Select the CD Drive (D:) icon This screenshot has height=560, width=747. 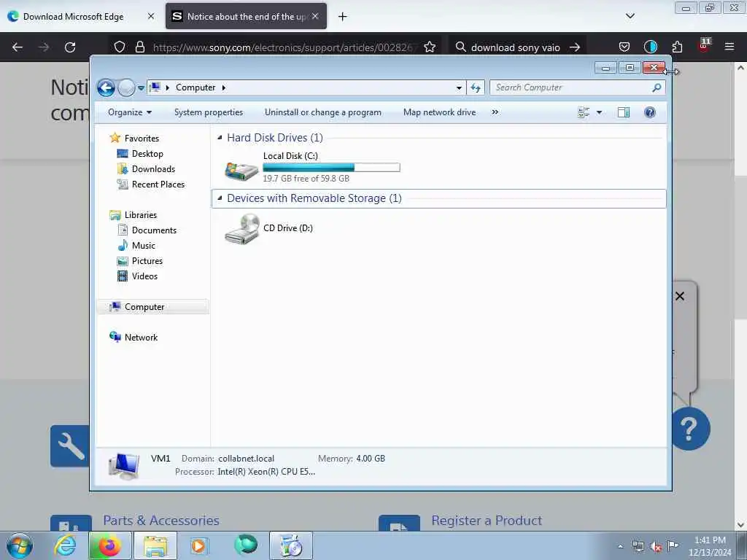241,229
